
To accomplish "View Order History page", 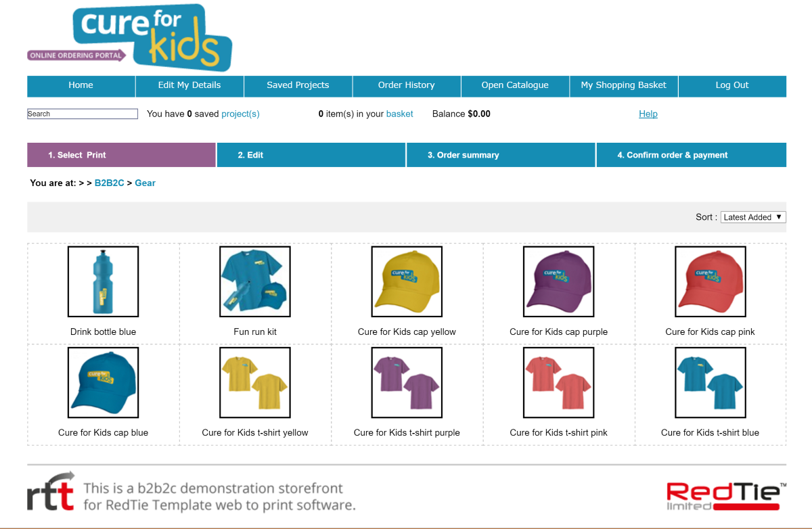I will coord(407,85).
